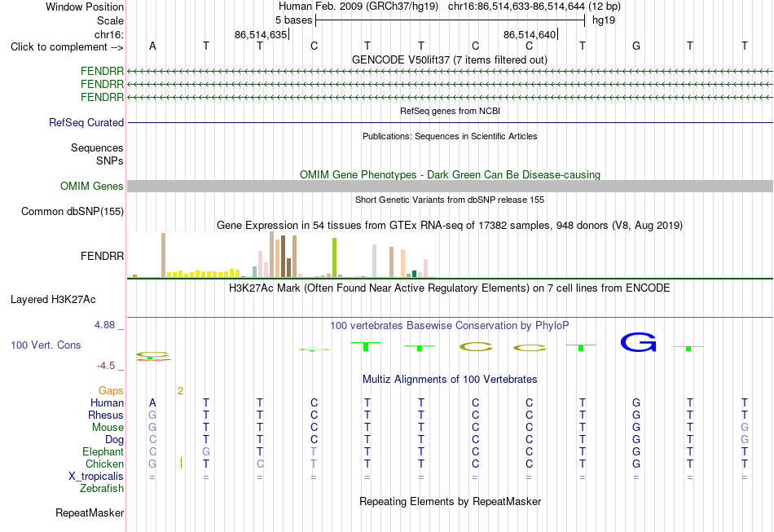Image resolution: width=774 pixels, height=532 pixels.
Task: Click the Gaps row label
Action: [111, 391]
